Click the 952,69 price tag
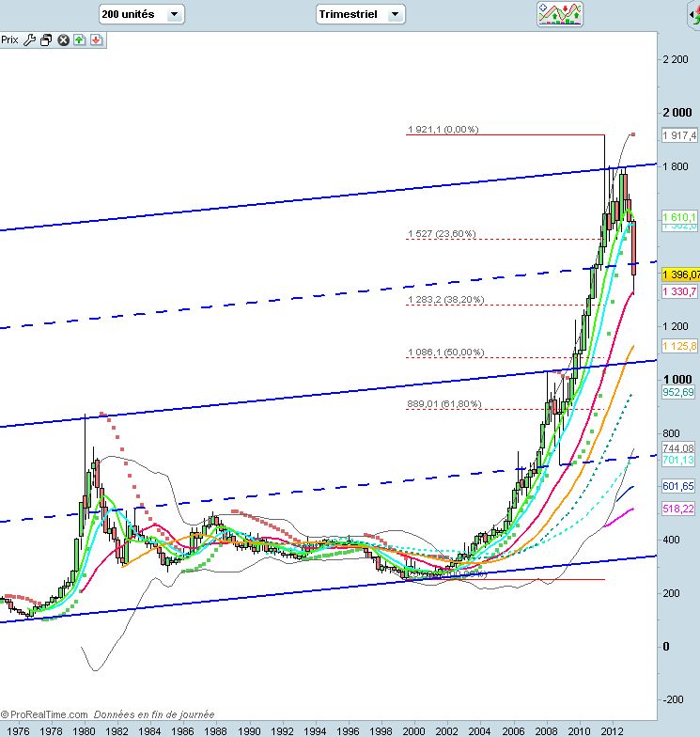The height and width of the screenshot is (737, 700). (x=678, y=391)
